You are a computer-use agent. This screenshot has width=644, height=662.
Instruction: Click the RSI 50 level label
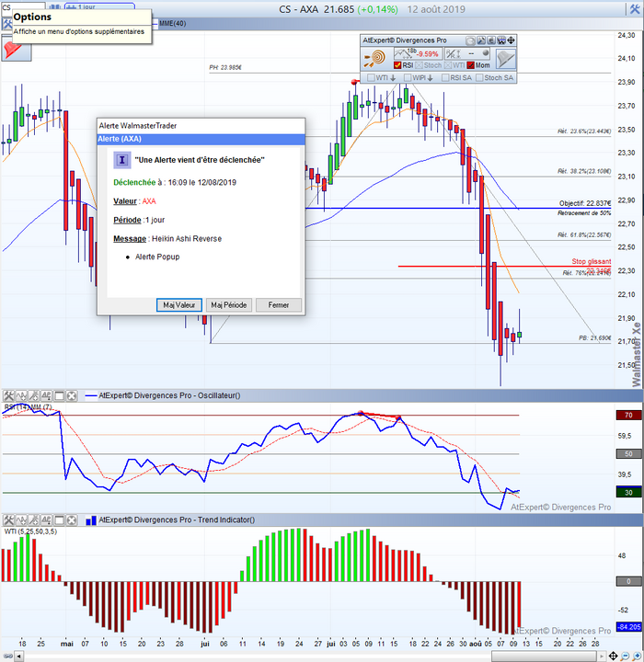[628, 454]
